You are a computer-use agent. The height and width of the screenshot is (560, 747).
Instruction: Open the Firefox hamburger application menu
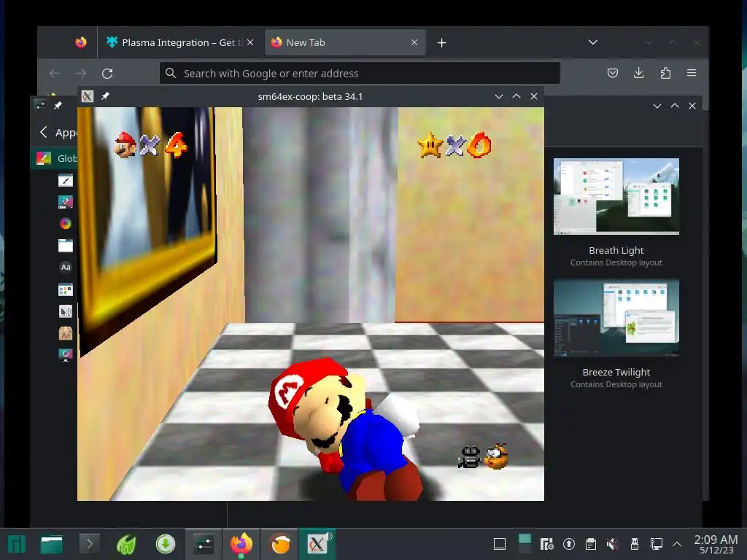pos(692,73)
